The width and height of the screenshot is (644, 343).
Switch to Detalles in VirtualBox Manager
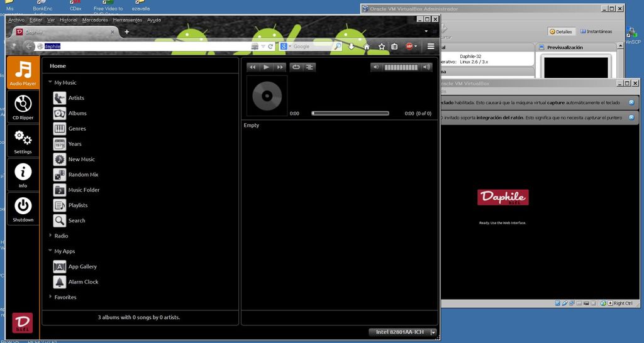[x=561, y=31]
